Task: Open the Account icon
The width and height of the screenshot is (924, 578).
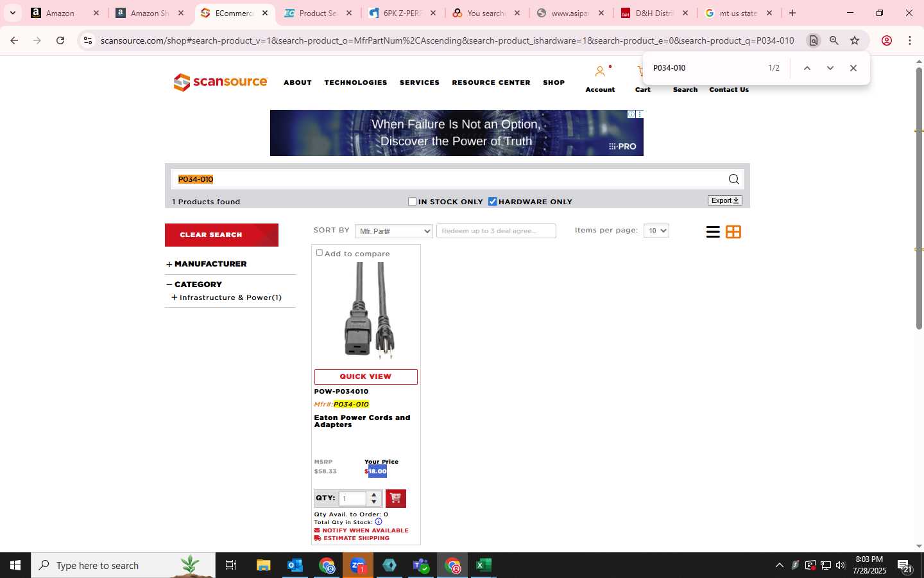Action: point(600,71)
